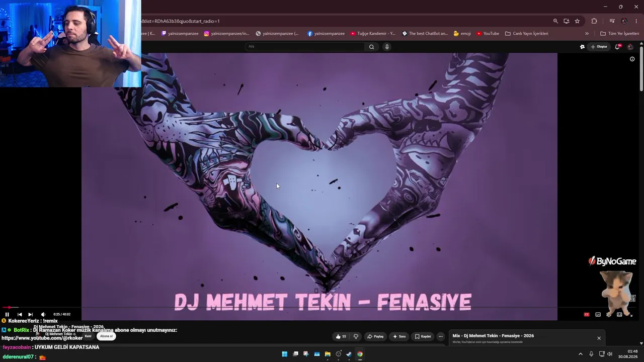Open YouTube notifications bell
The height and width of the screenshot is (362, 644).
click(x=618, y=47)
